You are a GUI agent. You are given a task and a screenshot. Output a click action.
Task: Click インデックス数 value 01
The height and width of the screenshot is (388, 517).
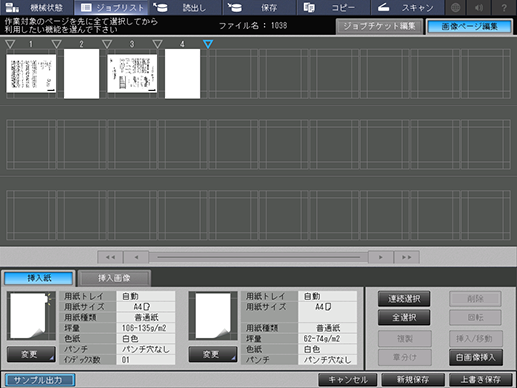146,360
